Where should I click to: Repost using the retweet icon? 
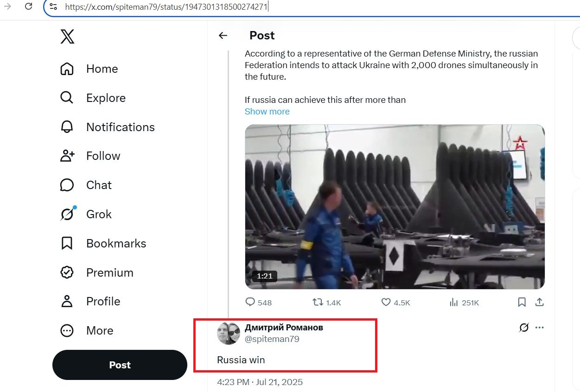[318, 302]
